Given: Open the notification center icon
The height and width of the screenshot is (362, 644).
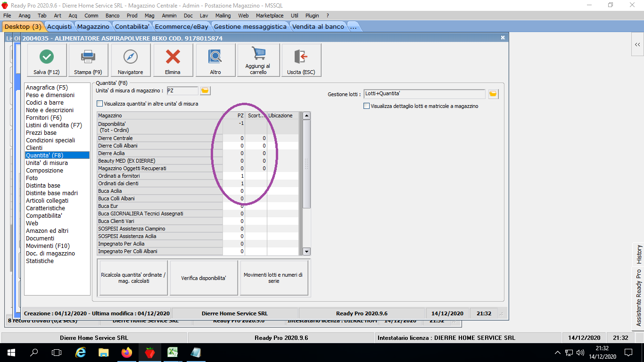Looking at the screenshot, I should click(628, 352).
